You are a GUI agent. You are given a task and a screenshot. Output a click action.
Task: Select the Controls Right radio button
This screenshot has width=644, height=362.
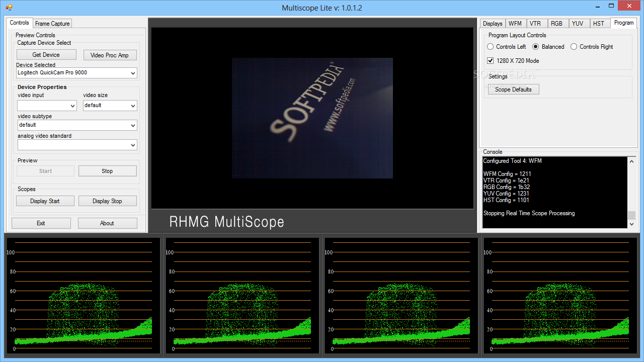[x=574, y=47]
